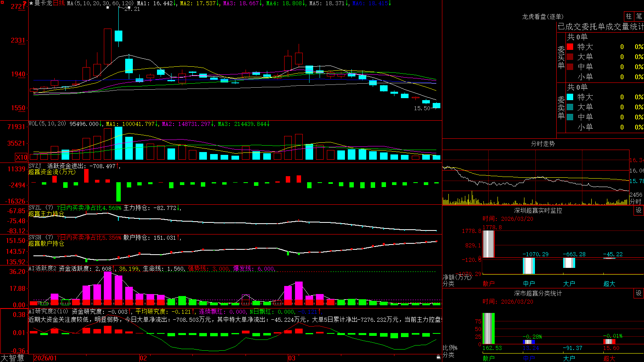Click the 柱 bar-view button

pyautogui.click(x=629, y=16)
